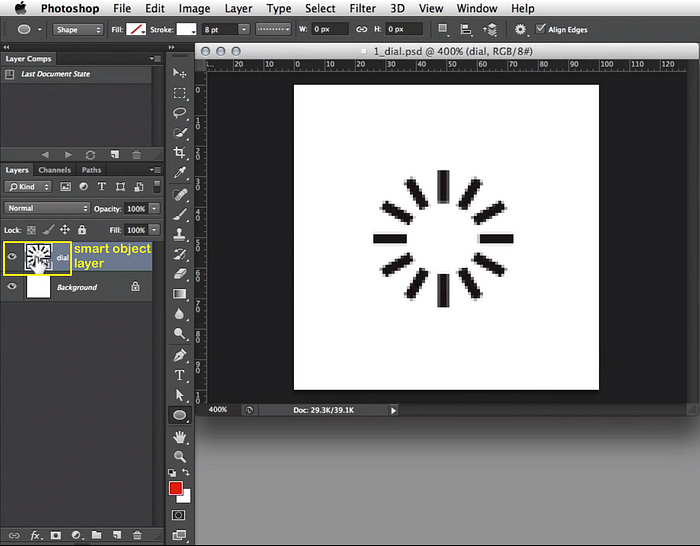Switch to the Channels tab
The height and width of the screenshot is (546, 700).
pos(54,170)
